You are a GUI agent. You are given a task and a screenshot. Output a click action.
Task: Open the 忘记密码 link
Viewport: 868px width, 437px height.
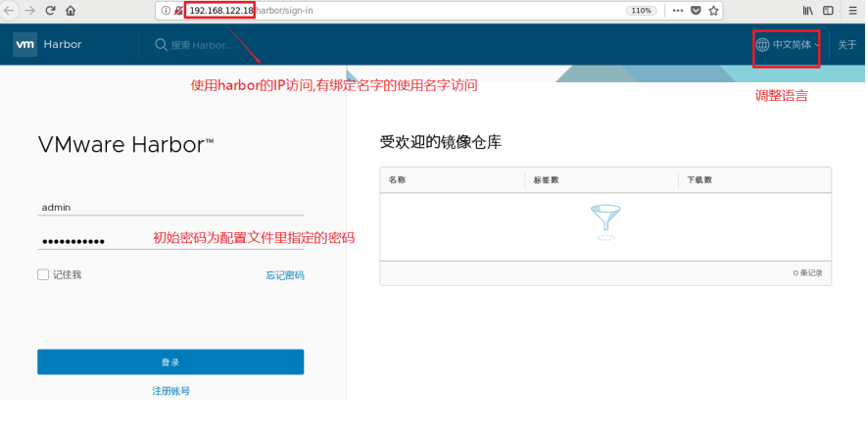point(285,275)
